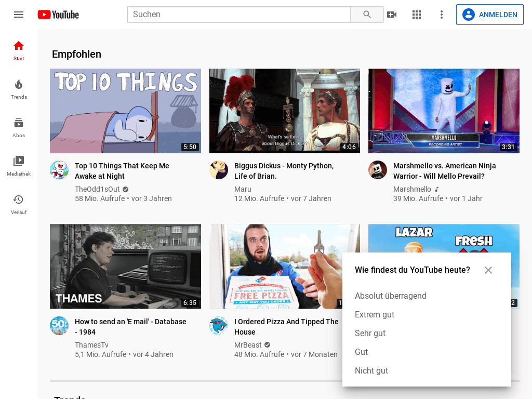Viewport: 532px width, 399px height.
Task: Open the Lazar Fresh video thumbnail
Action: [444, 238]
